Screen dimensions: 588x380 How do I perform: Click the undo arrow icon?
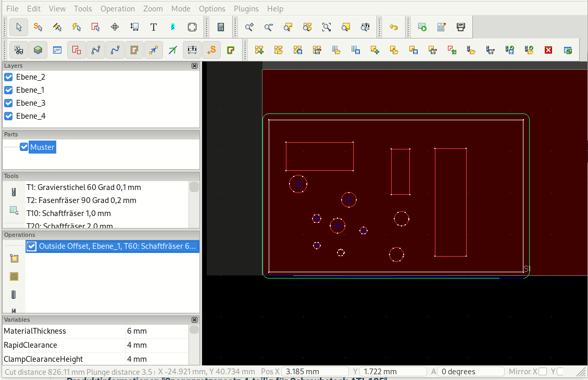tap(393, 27)
